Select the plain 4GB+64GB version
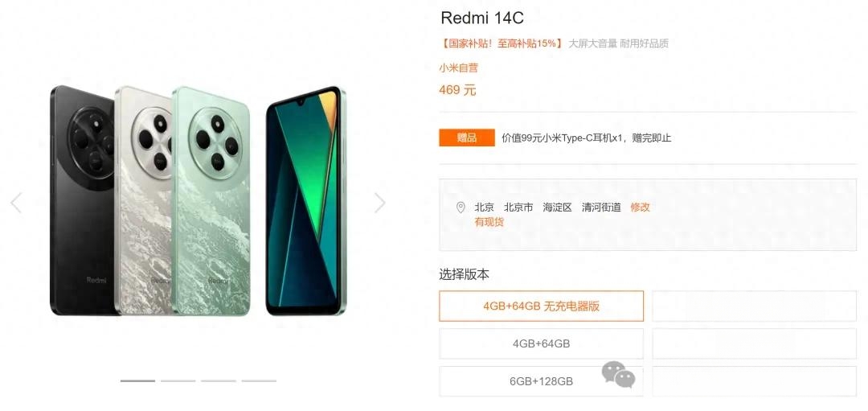This screenshot has width=868, height=411. pos(542,343)
